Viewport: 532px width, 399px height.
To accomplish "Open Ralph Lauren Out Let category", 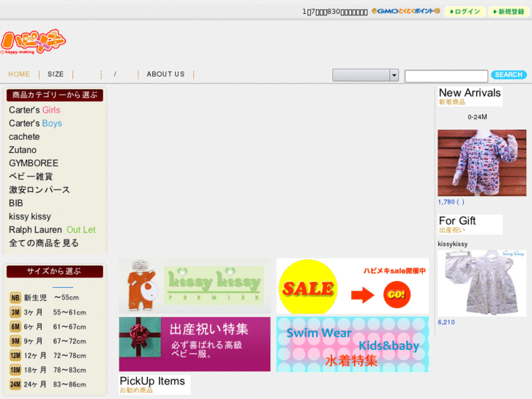I will (x=52, y=230).
